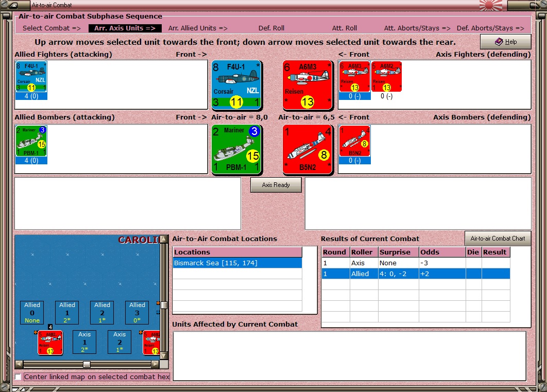Click the Allied 1 2* map marker

(67, 313)
